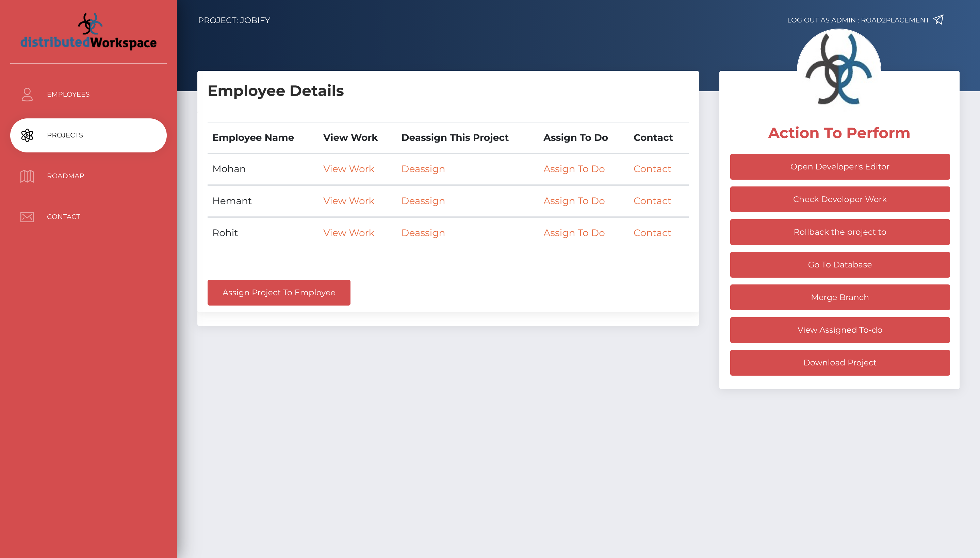The image size is (980, 558).
Task: Click the Employees person icon in sidebar
Action: 27,94
